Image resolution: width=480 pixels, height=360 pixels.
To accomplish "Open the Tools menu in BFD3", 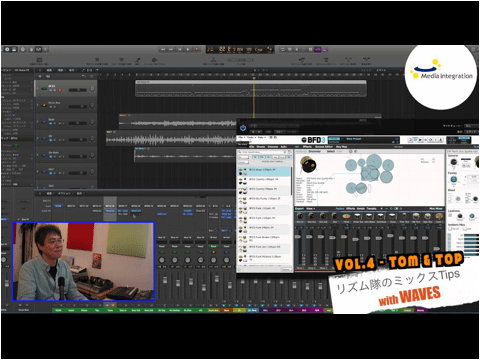I will (x=250, y=137).
